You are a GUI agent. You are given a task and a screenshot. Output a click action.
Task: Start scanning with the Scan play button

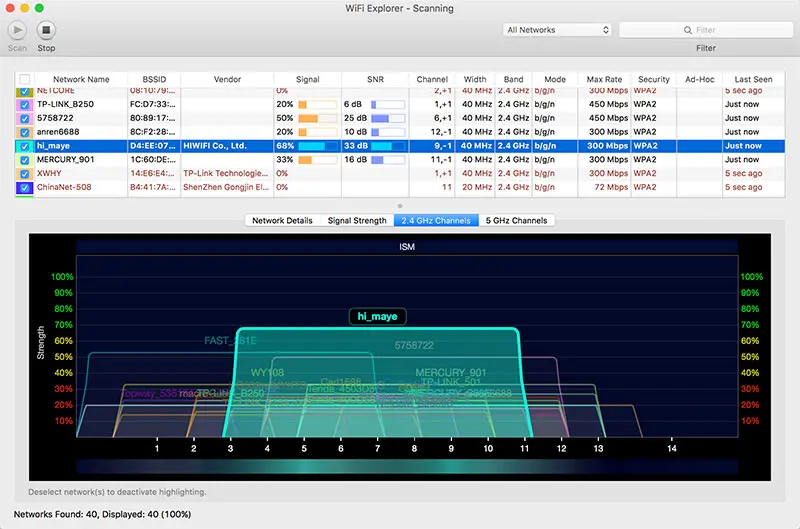tap(17, 30)
